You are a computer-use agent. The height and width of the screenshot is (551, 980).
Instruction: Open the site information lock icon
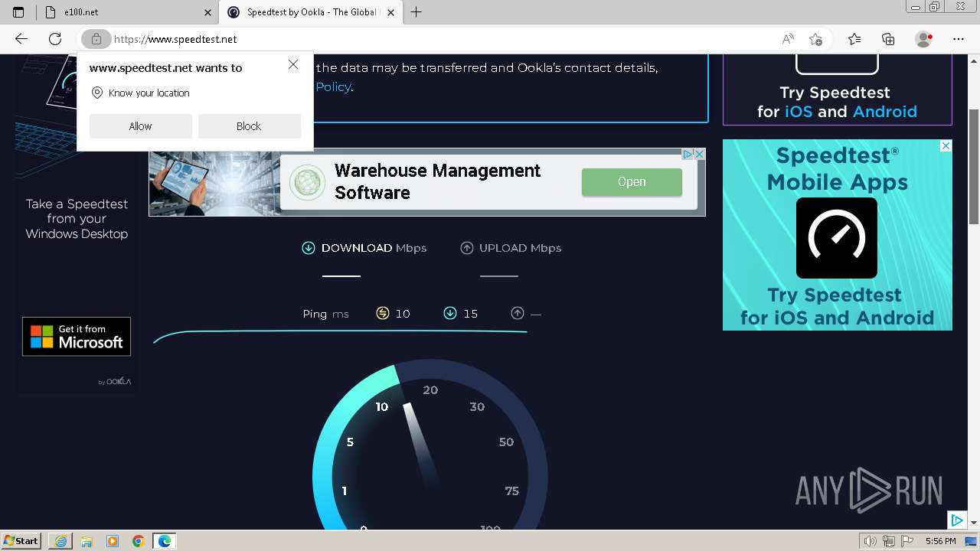96,39
